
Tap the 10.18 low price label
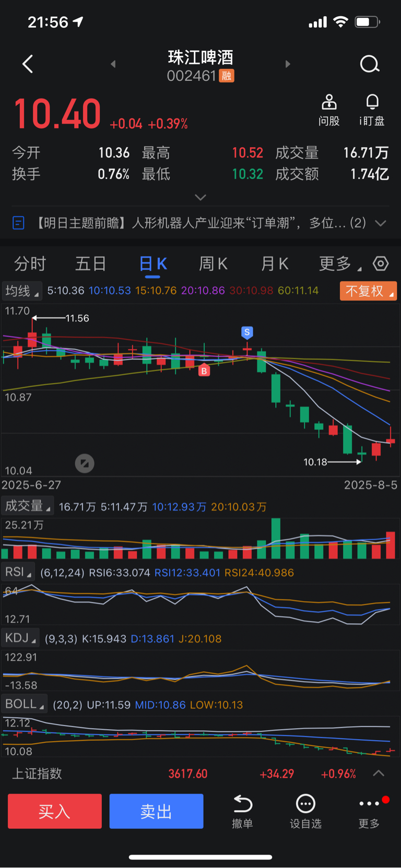pos(315,462)
